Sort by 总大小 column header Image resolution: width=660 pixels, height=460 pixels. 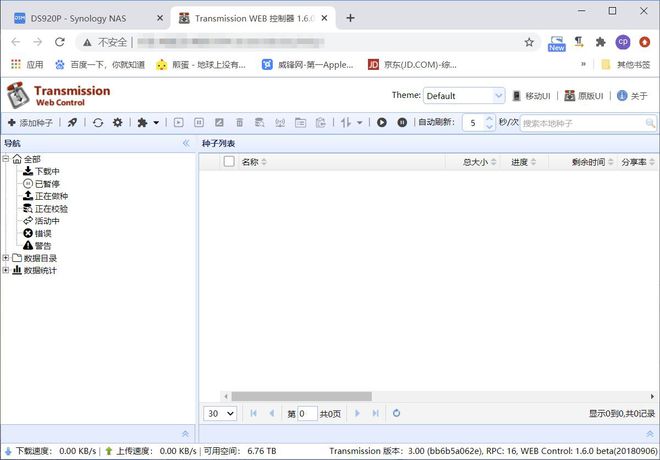pyautogui.click(x=479, y=162)
